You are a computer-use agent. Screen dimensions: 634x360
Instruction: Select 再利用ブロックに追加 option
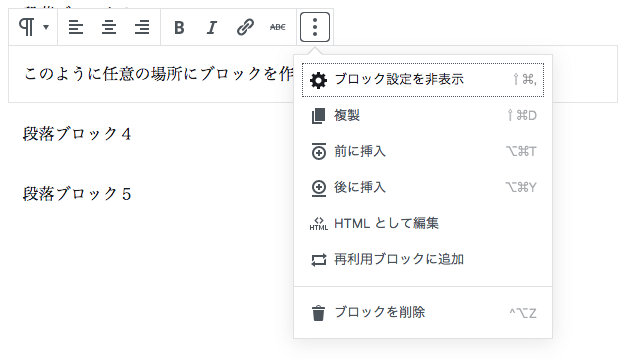click(423, 259)
